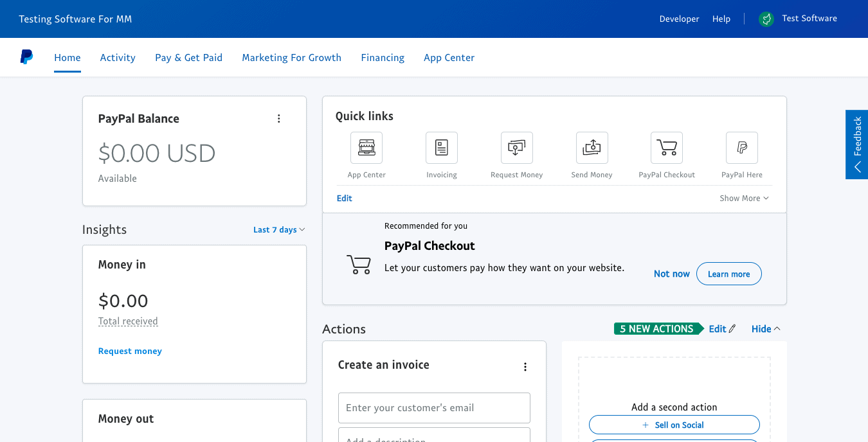Open the PayPal Checkout cart icon
The height and width of the screenshot is (442, 868).
coord(666,147)
